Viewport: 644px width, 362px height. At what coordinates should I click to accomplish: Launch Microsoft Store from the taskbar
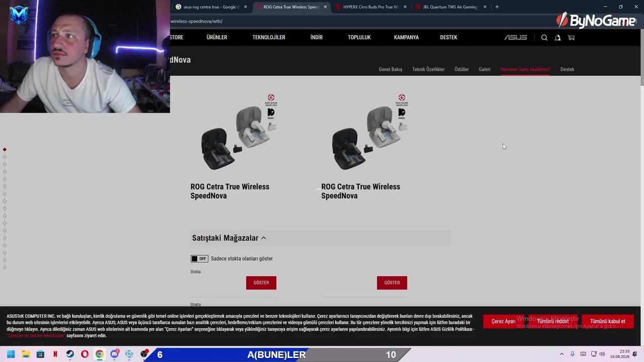tap(40, 354)
